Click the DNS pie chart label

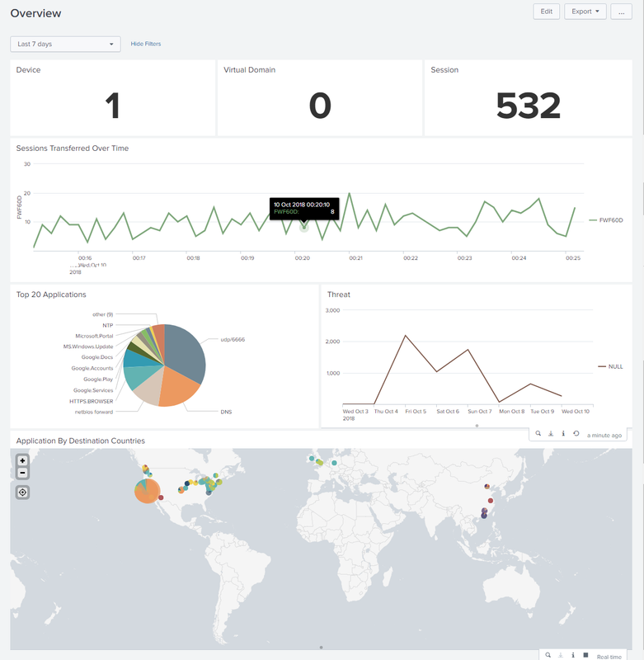pyautogui.click(x=226, y=412)
